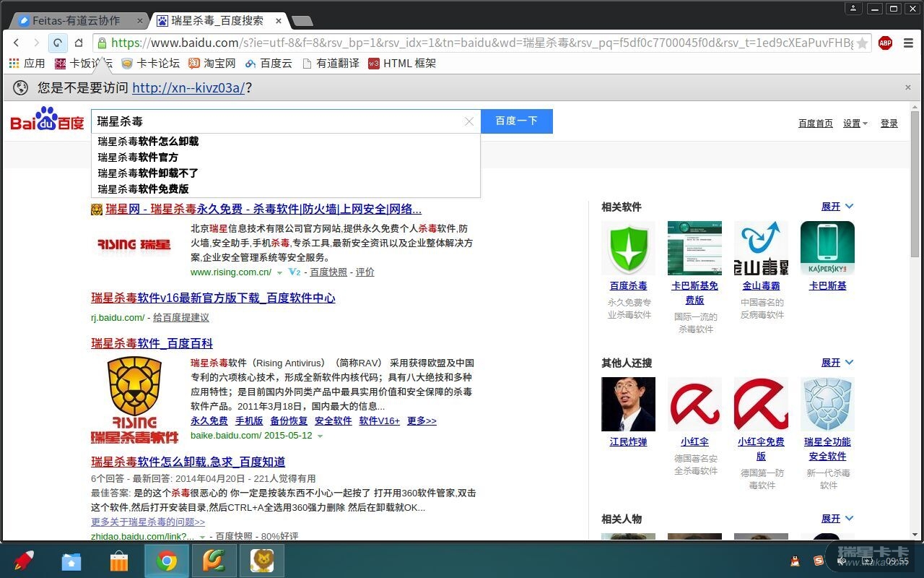Open the green swirl app in taskbar
Viewport: 924px width, 578px height.
coord(214,561)
